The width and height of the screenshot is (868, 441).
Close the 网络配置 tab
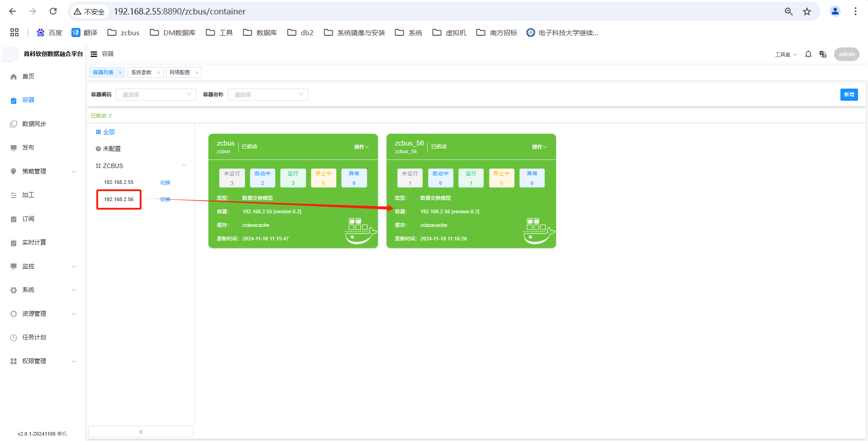click(197, 72)
